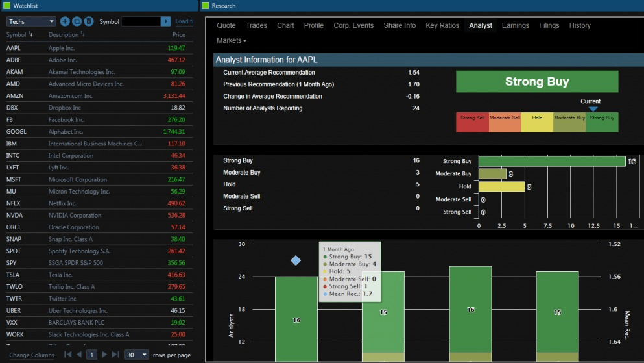This screenshot has width=644, height=363.
Task: Click the green Strong Buy scale segment
Action: [602, 122]
